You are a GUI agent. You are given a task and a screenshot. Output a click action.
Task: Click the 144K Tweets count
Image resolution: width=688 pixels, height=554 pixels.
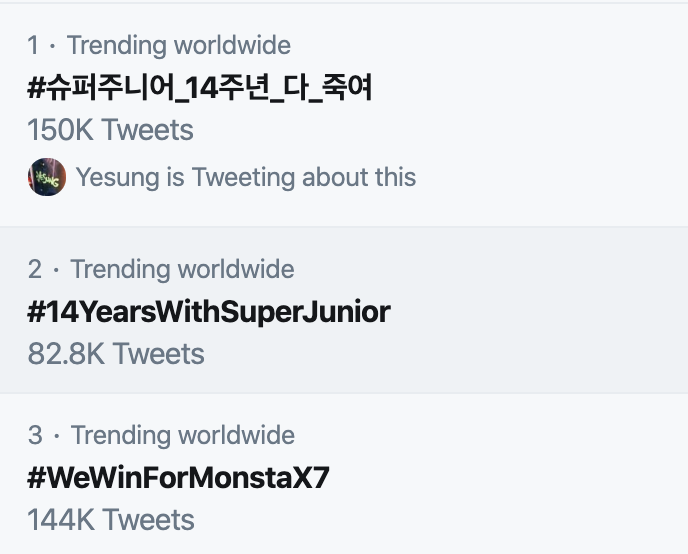click(111, 520)
